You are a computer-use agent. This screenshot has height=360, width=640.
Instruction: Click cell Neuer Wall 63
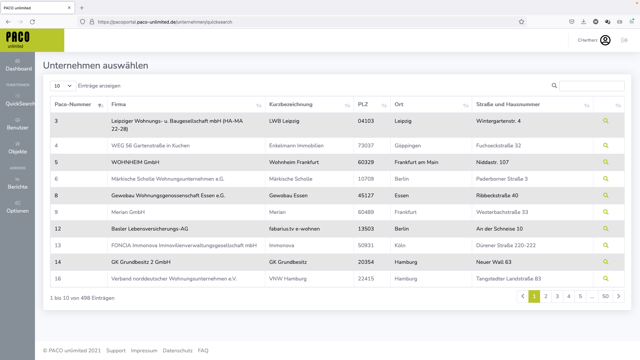click(493, 262)
